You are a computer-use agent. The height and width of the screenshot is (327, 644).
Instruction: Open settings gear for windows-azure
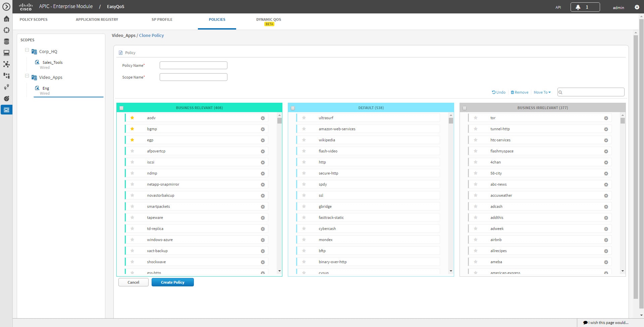(263, 240)
